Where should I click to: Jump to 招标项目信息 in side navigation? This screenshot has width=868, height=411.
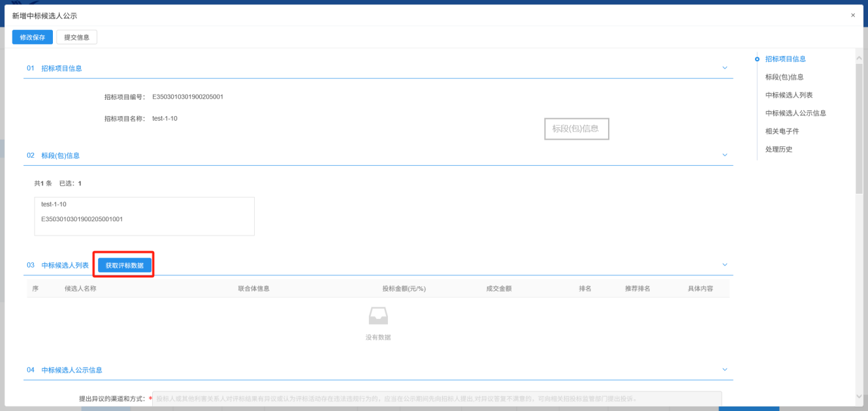tap(785, 59)
